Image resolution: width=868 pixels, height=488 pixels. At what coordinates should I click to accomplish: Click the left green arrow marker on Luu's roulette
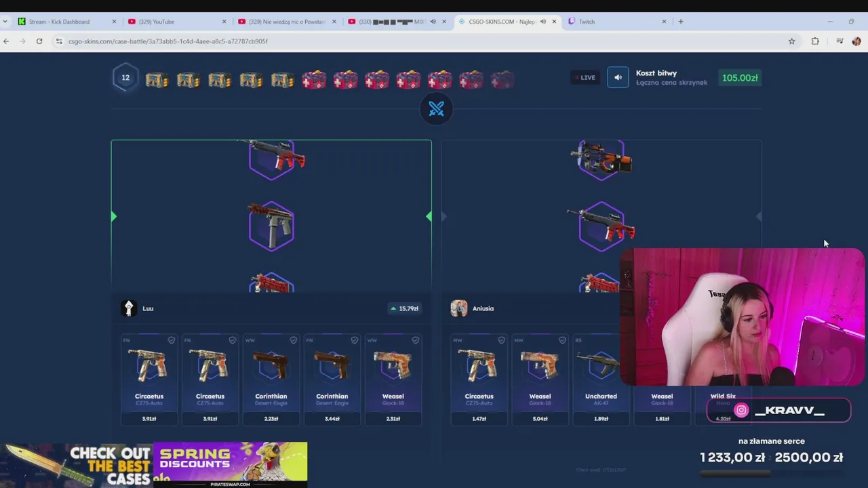pyautogui.click(x=114, y=217)
